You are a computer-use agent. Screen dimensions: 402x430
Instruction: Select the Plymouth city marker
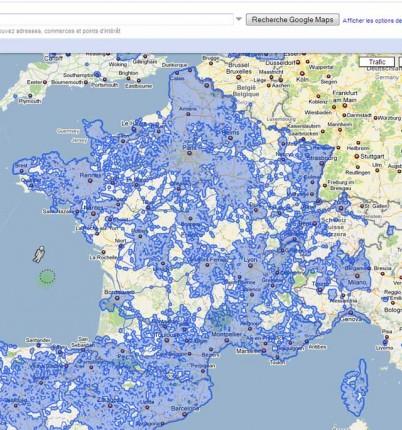coord(30,96)
